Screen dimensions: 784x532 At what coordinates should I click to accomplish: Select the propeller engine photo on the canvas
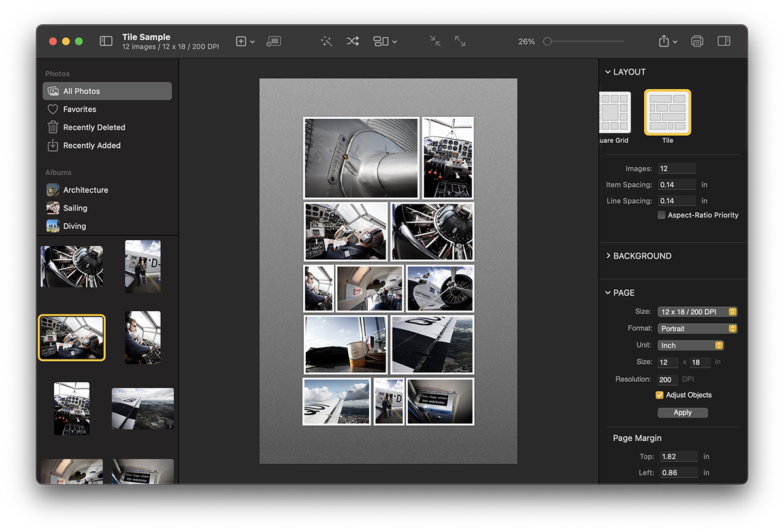pos(440,289)
